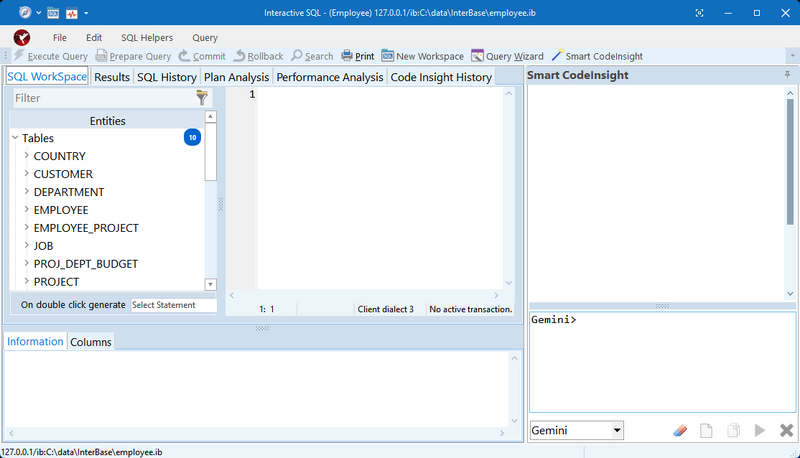800x458 pixels.
Task: Click the red application logo icon
Action: 22,37
